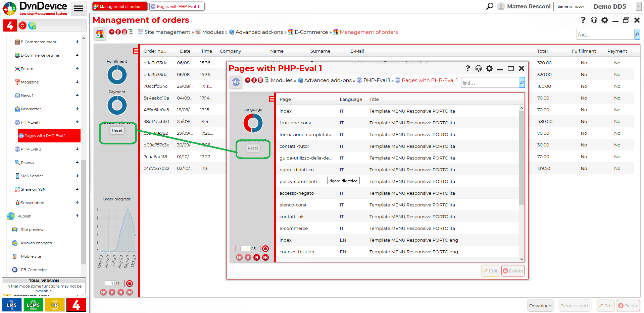
Task: Click the Language donut chart
Action: [253, 123]
